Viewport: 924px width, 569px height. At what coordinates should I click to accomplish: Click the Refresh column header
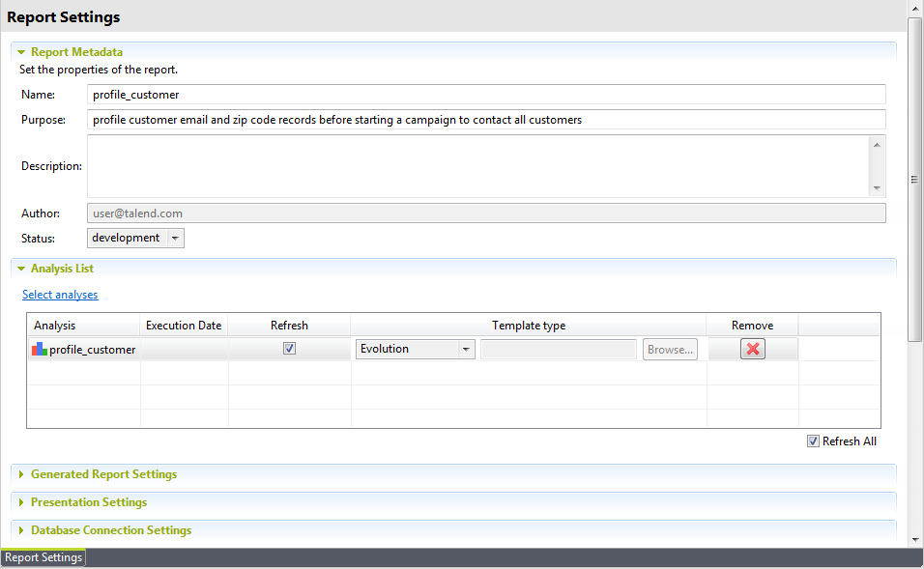click(x=289, y=326)
